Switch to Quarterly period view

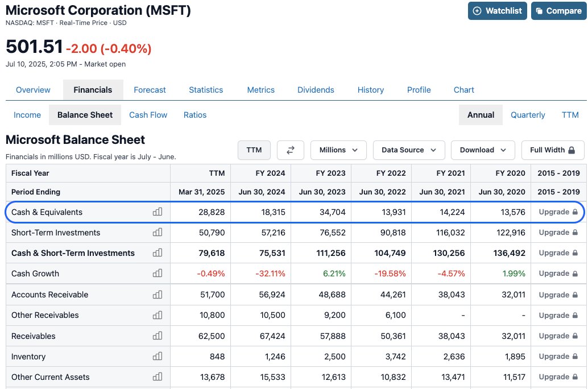[x=528, y=115]
